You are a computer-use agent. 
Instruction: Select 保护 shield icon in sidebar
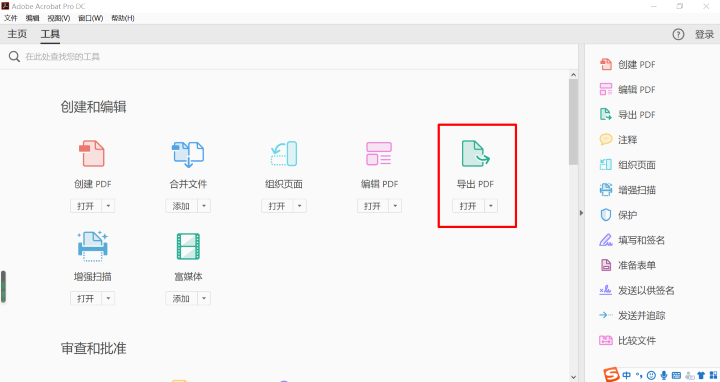click(606, 214)
